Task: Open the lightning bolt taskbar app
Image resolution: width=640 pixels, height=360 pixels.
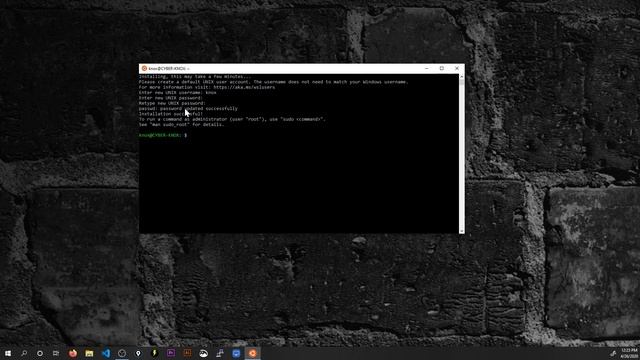Action: 154,353
